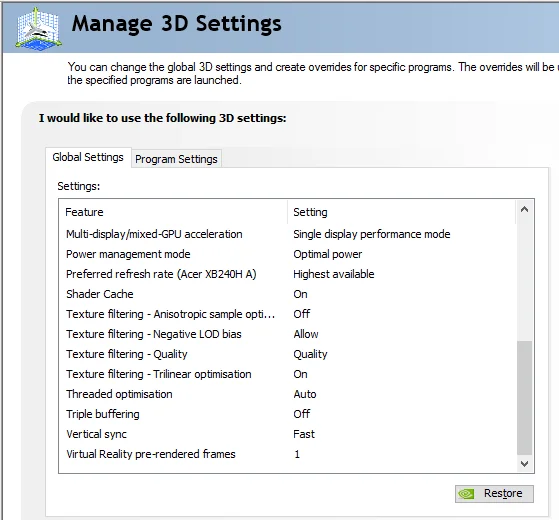This screenshot has height=520, width=559.
Task: Toggle the Shader Cache On setting
Action: [x=300, y=294]
